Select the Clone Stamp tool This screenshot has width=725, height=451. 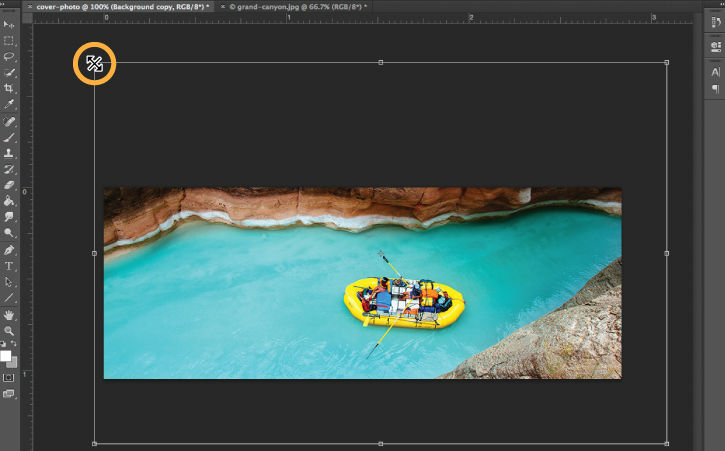8,153
